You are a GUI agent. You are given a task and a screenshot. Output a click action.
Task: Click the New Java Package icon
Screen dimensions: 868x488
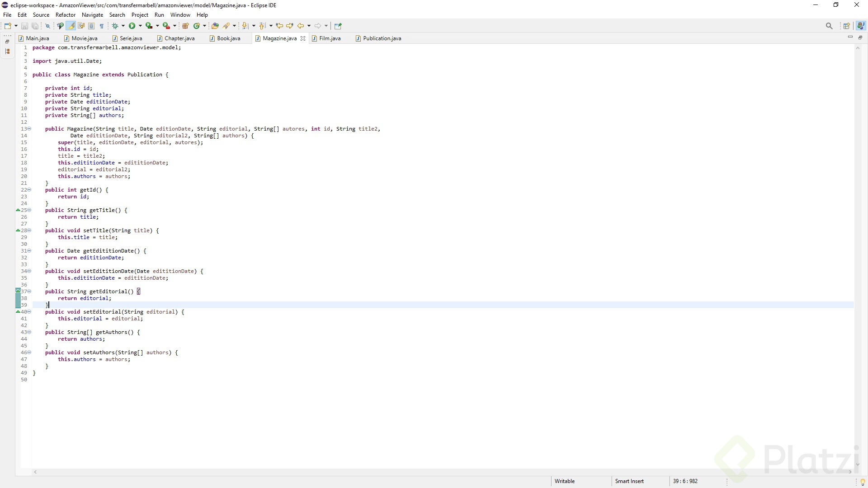(x=185, y=26)
